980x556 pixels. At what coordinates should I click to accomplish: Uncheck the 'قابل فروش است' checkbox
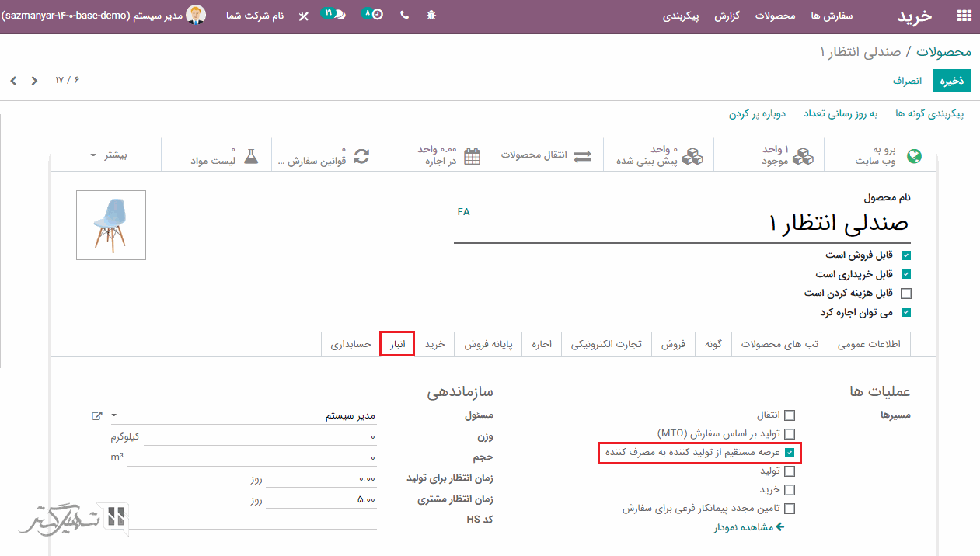(x=905, y=255)
